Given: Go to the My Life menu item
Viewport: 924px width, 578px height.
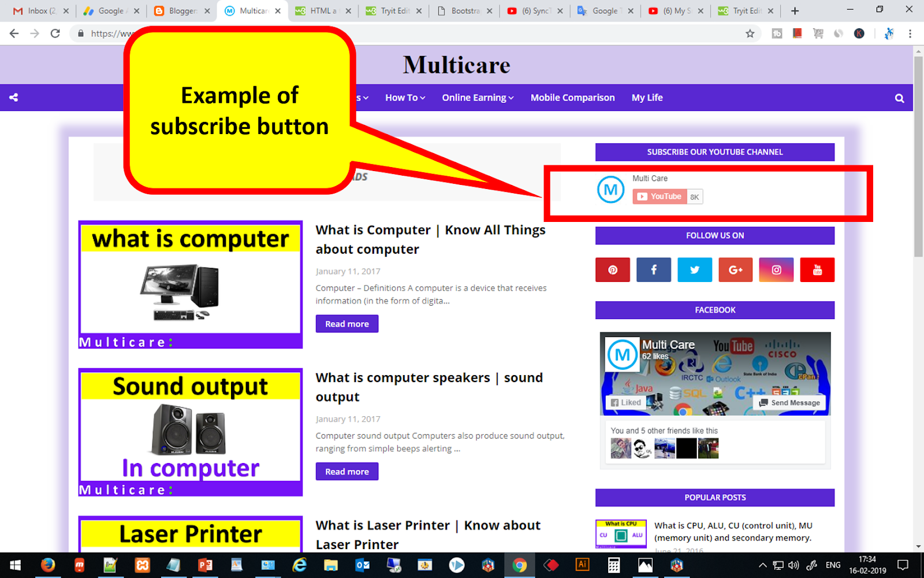Looking at the screenshot, I should click(647, 98).
